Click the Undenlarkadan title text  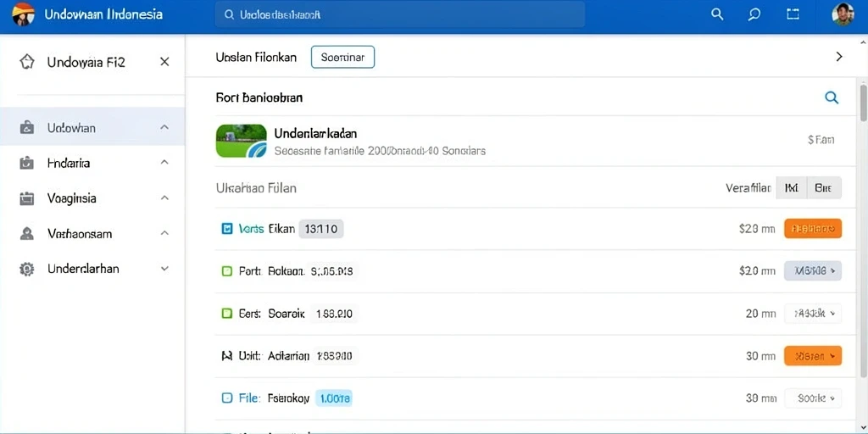point(315,133)
